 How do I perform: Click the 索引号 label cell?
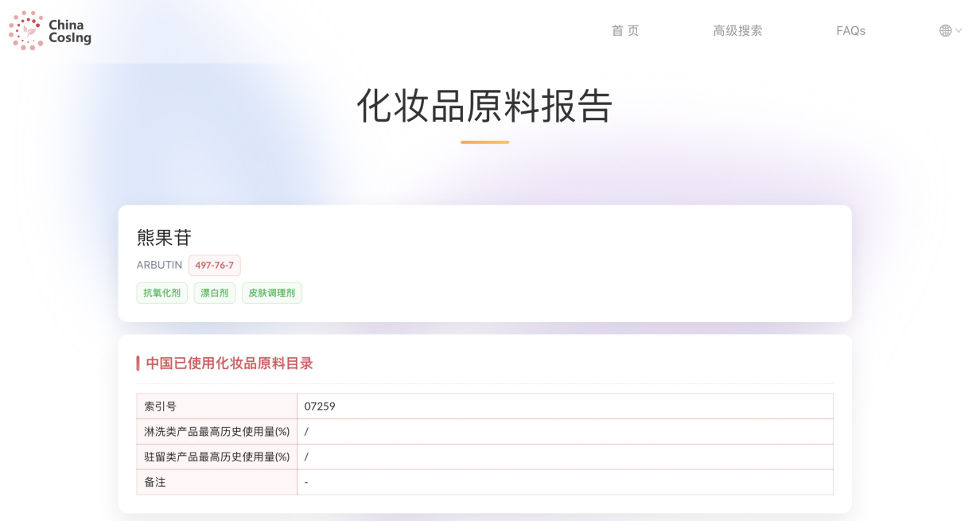pos(156,406)
